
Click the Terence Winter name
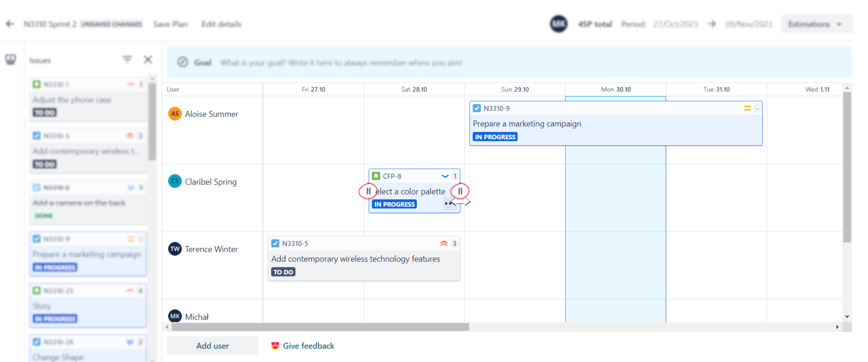pyautogui.click(x=211, y=249)
